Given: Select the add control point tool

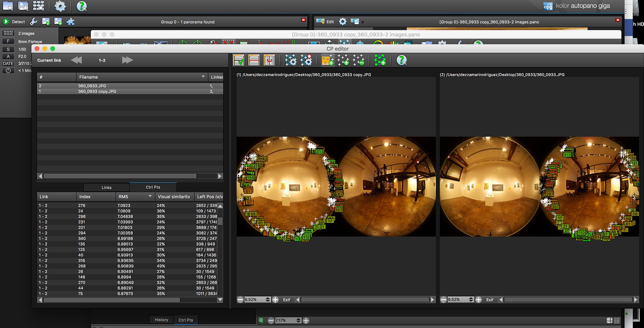Looking at the screenshot, I should pyautogui.click(x=343, y=60).
